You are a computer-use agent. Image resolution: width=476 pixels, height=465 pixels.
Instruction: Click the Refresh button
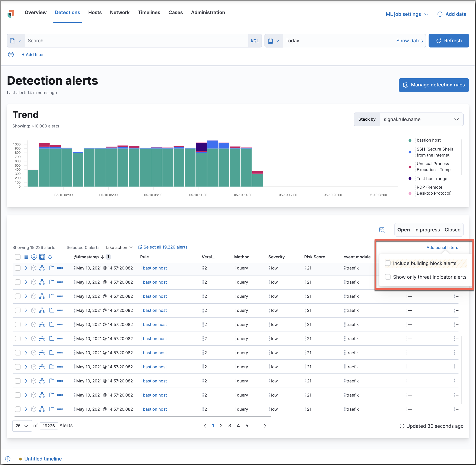click(x=449, y=40)
